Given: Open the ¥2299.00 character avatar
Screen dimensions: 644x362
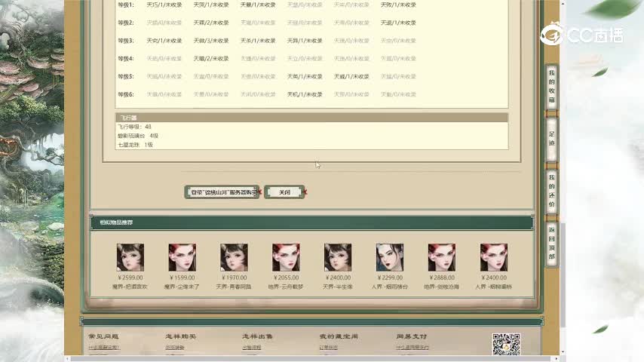Looking at the screenshot, I should coord(390,257).
